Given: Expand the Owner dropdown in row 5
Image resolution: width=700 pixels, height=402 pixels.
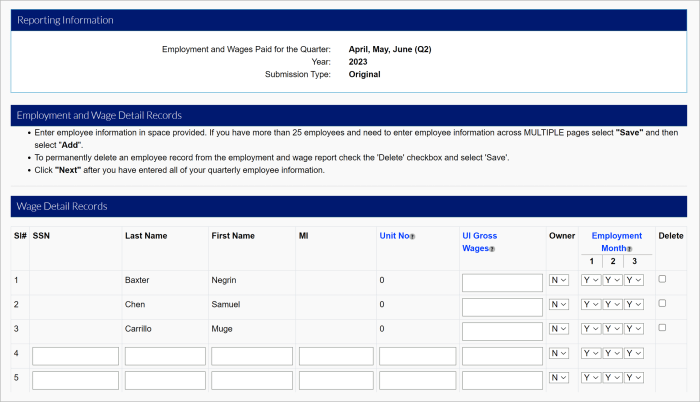Looking at the screenshot, I should click(558, 379).
